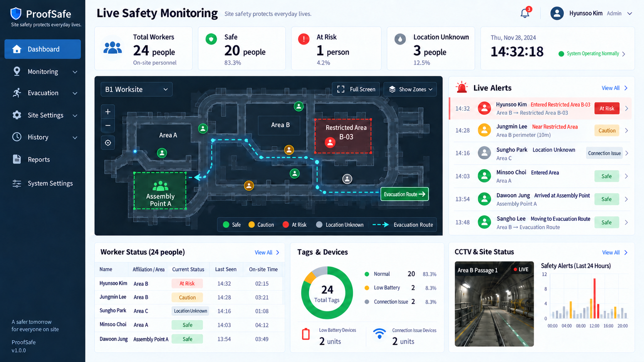Click View All in CCTV & Site Status
Screen dimensions: 644x362
(615, 252)
